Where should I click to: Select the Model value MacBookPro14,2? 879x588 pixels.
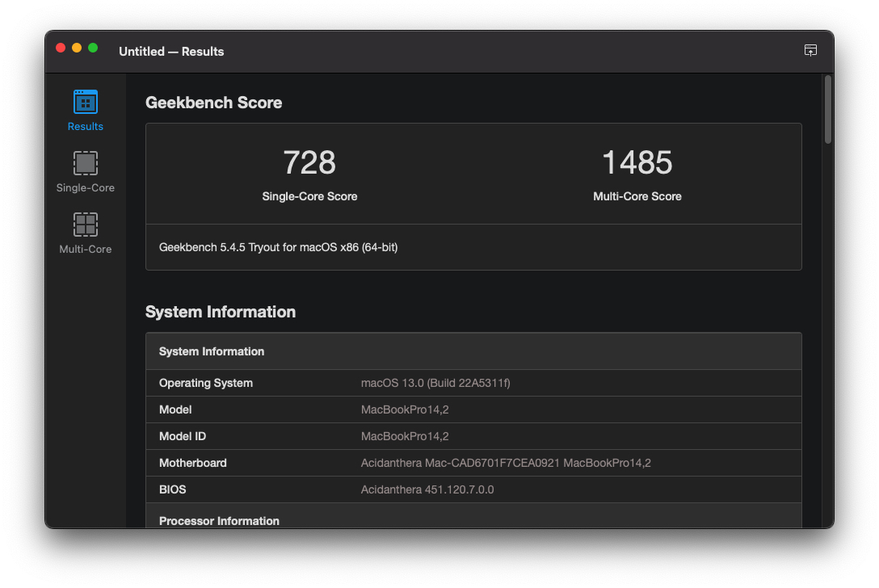[405, 409]
